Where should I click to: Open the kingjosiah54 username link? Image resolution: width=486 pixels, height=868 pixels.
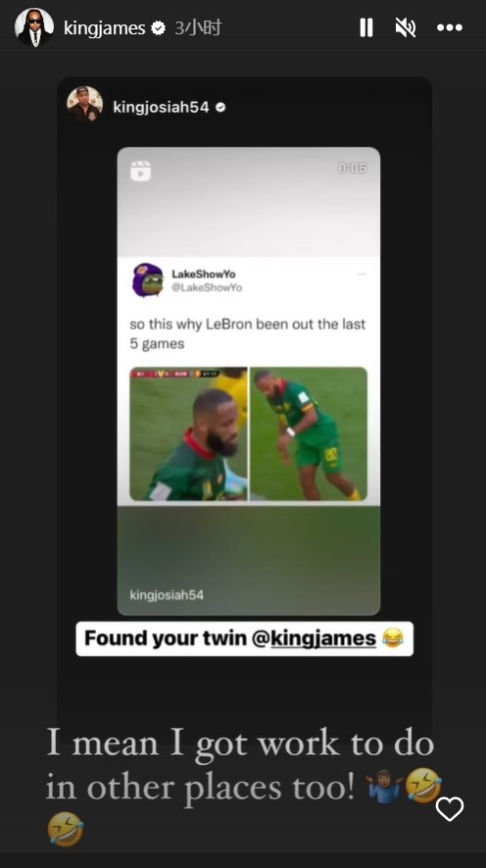pos(161,107)
